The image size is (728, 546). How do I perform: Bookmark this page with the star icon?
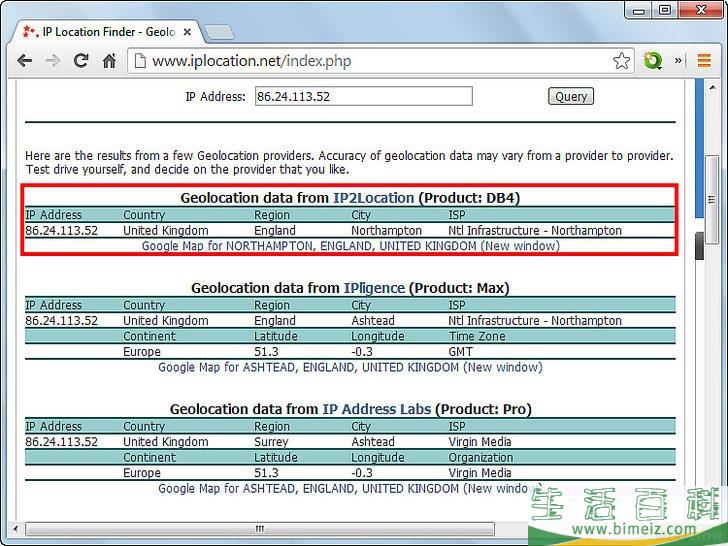[x=621, y=61]
